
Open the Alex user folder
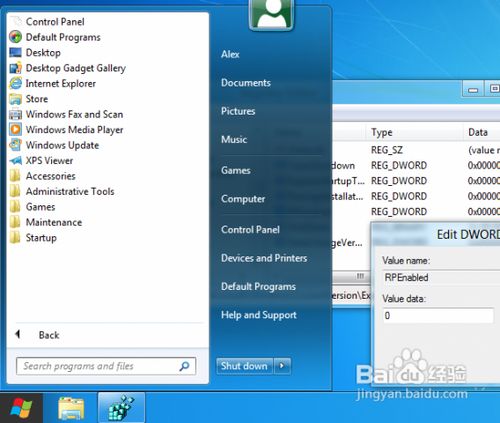(230, 54)
